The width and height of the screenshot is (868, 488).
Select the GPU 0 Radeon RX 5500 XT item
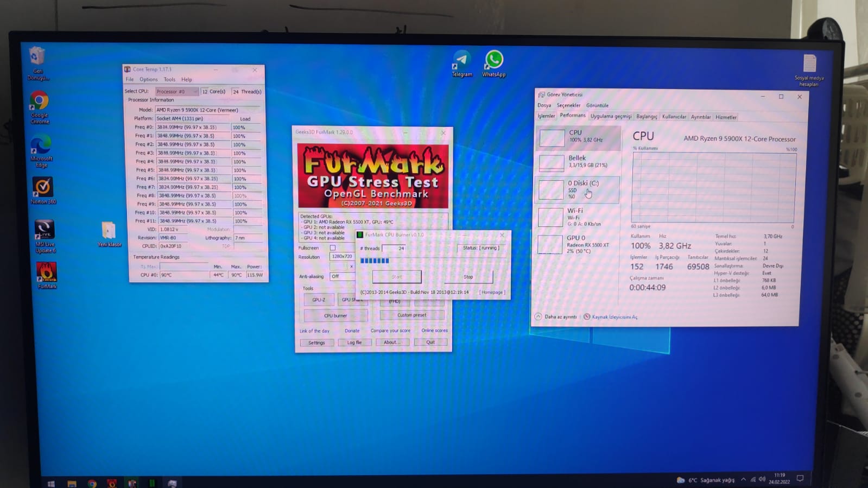tap(578, 244)
